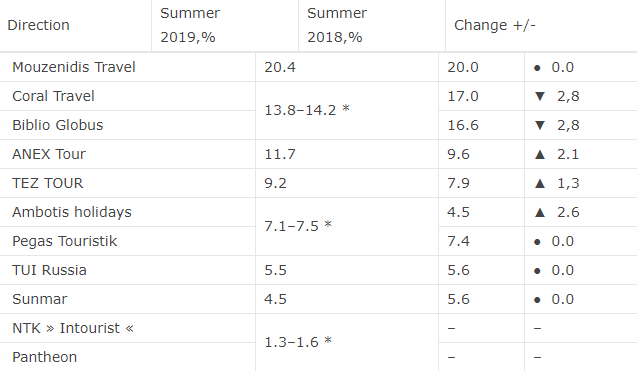Select the 1.3–1.6 * merged cell
This screenshot has height=371, width=637.
[347, 342]
